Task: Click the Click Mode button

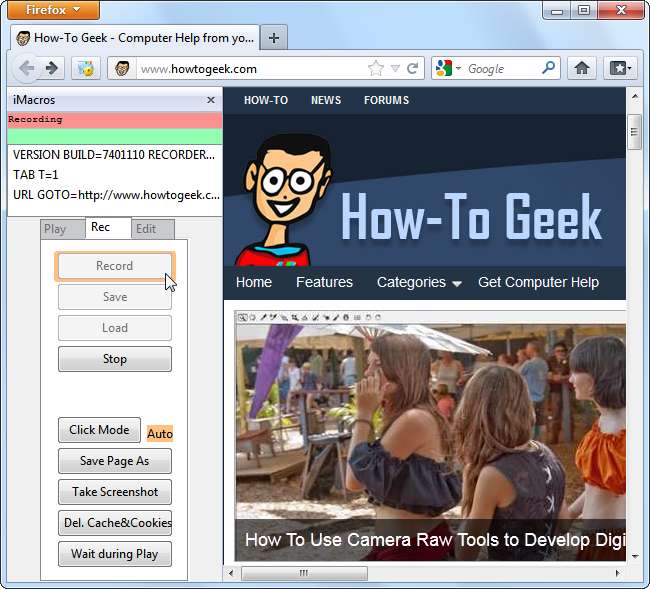Action: click(x=99, y=430)
